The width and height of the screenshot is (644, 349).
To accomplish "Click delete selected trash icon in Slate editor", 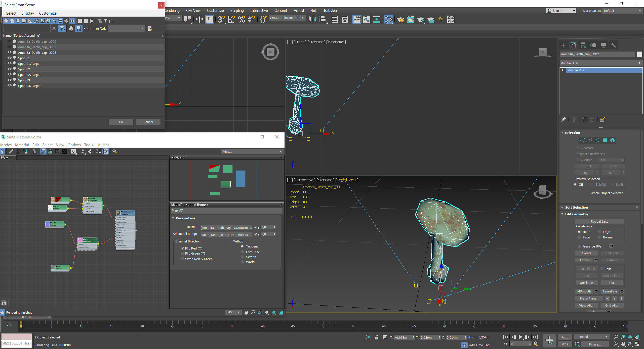I will (x=34, y=151).
